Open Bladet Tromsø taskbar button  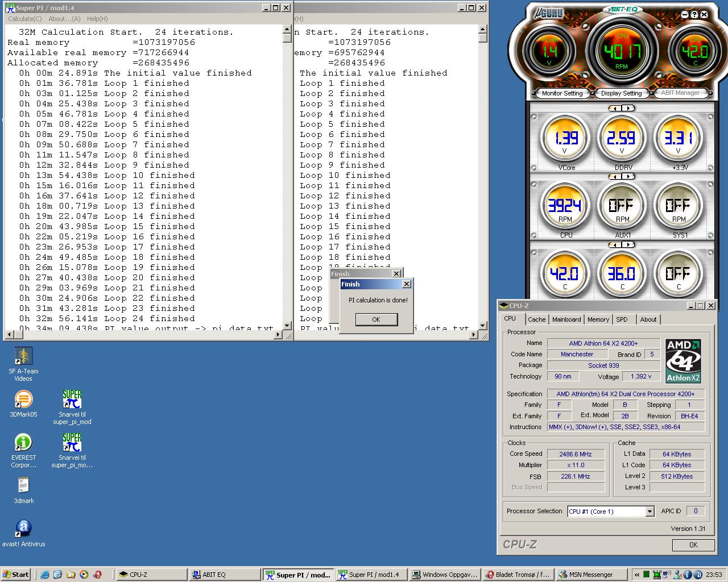pyautogui.click(x=518, y=575)
